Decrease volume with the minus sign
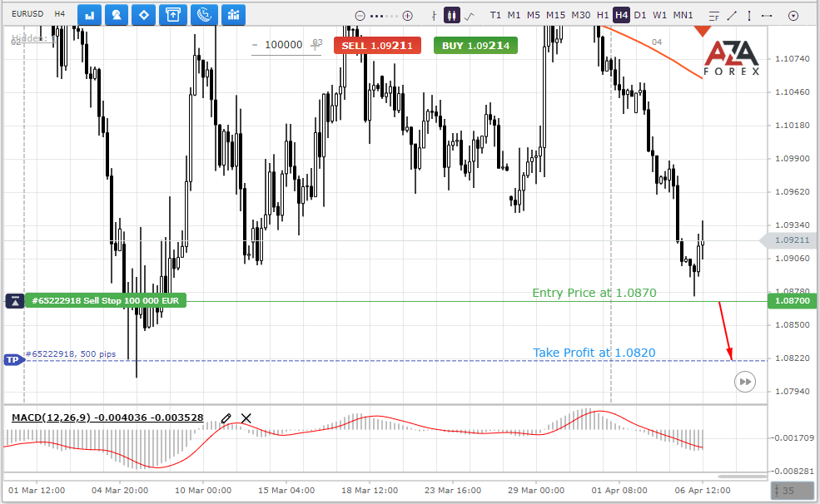Screen dimensions: 820x504 (256, 45)
